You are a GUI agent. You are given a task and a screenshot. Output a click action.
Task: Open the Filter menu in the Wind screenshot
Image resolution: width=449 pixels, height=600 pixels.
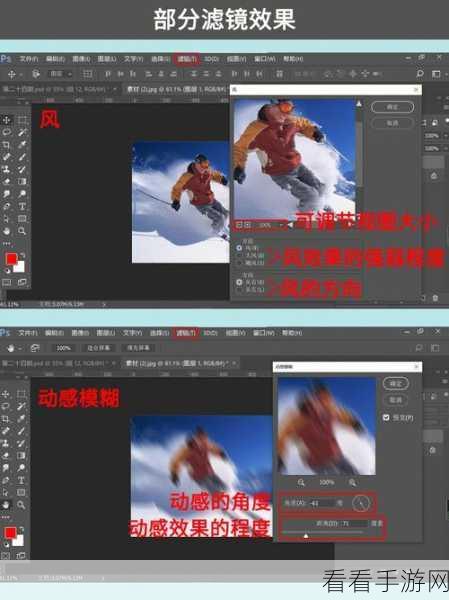(186, 59)
